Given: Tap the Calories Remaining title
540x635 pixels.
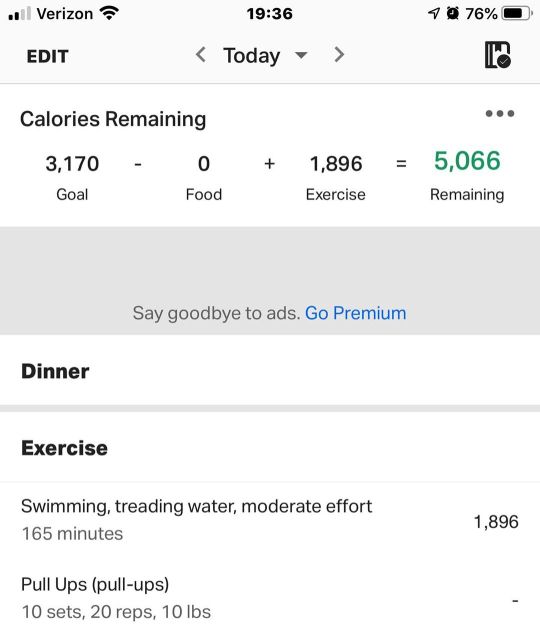Looking at the screenshot, I should pos(113,119).
